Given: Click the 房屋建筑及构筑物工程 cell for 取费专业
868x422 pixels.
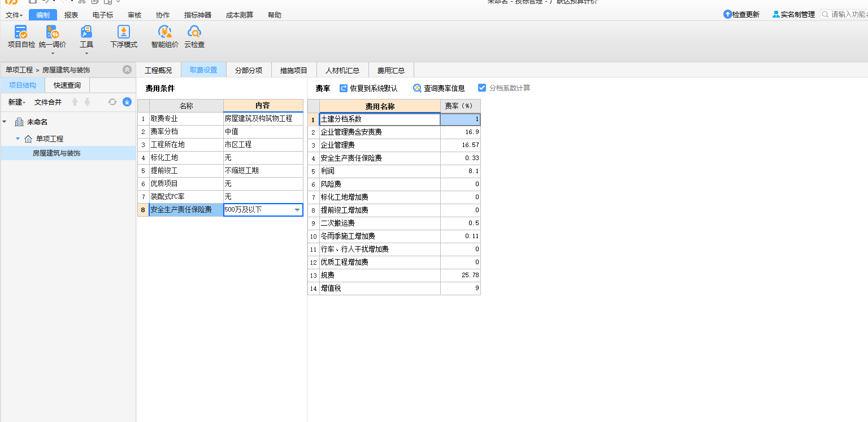Looking at the screenshot, I should [263, 119].
